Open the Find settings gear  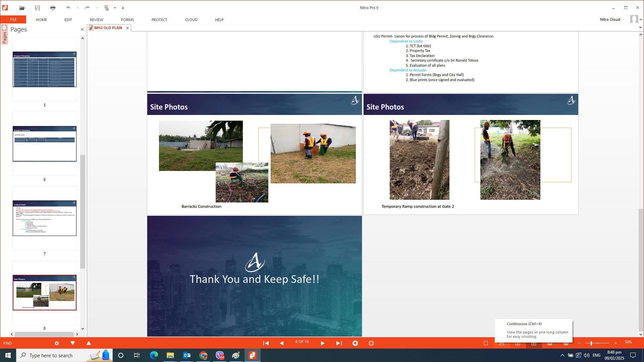click(x=57, y=343)
